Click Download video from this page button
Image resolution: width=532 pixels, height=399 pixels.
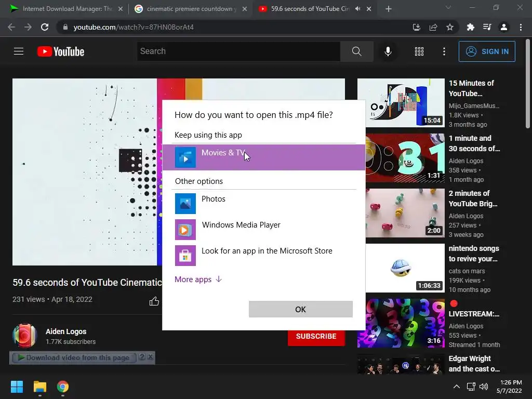(74, 357)
